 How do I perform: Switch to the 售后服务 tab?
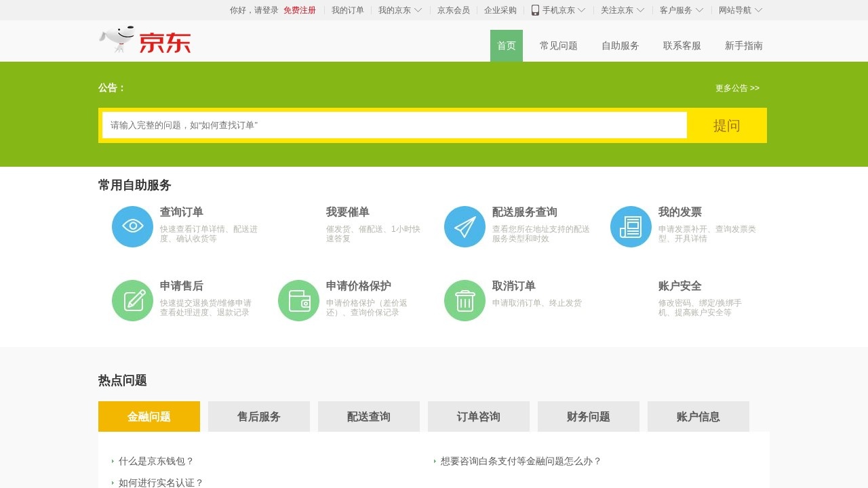tap(259, 416)
